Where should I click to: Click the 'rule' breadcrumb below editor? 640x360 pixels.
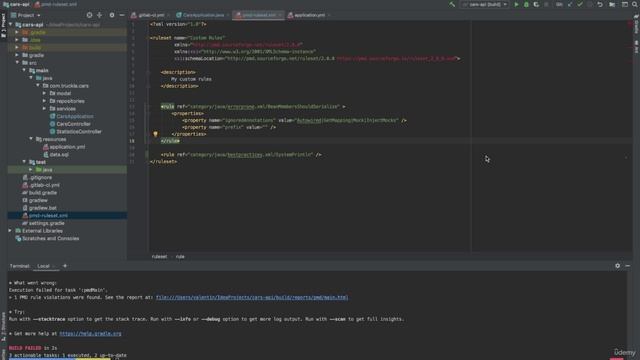point(180,257)
